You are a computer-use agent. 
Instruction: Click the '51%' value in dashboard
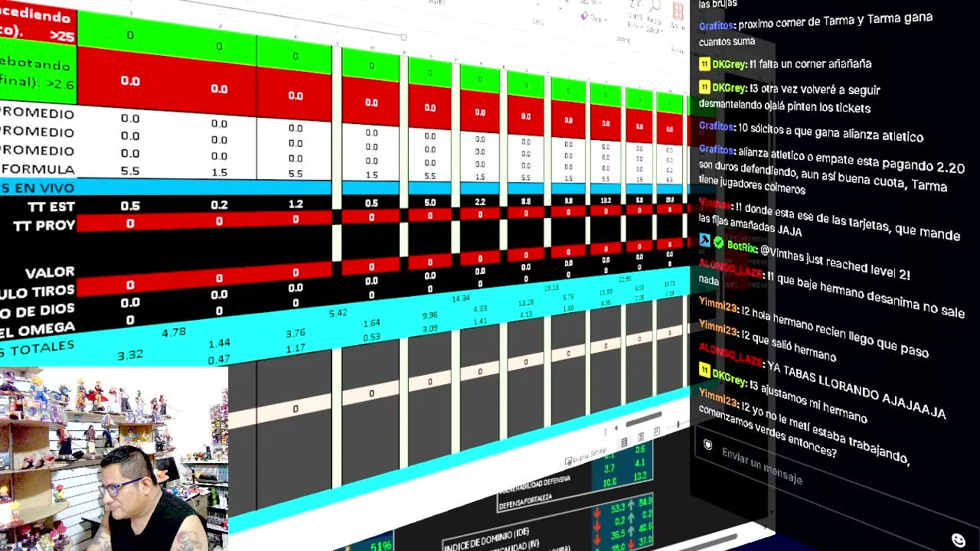tap(381, 546)
